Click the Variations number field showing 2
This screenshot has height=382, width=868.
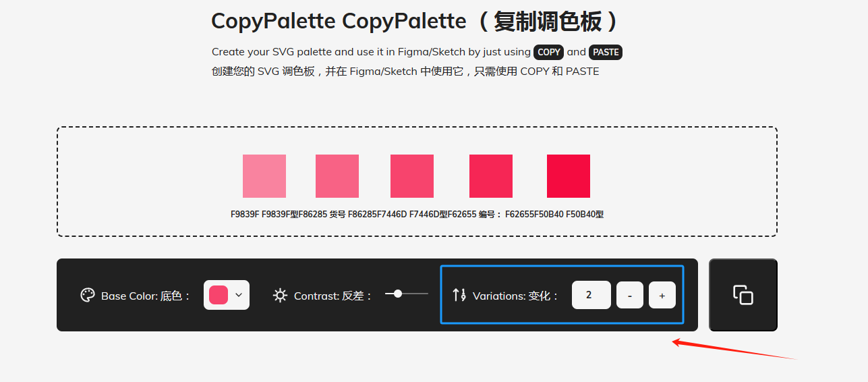point(591,295)
